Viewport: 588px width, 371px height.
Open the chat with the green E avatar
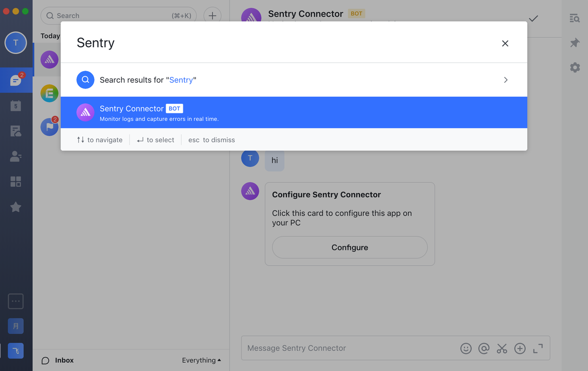click(49, 93)
